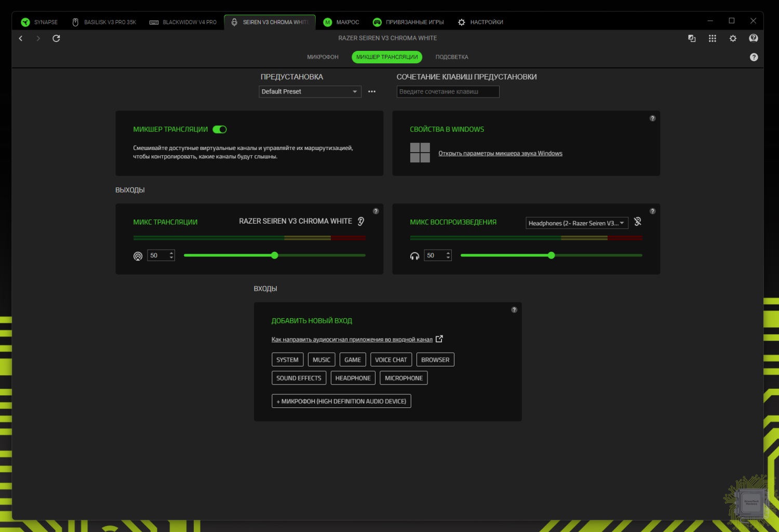The image size is (779, 532).
Task: Click the Микс воспроизведения volume slider handle
Action: tap(551, 255)
